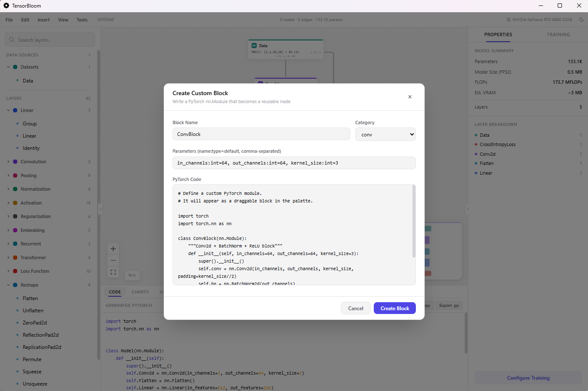Zoom out using the minus icon

(113, 260)
